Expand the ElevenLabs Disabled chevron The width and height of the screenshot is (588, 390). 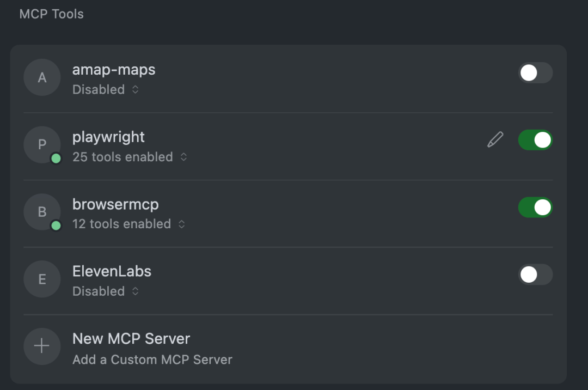point(135,291)
